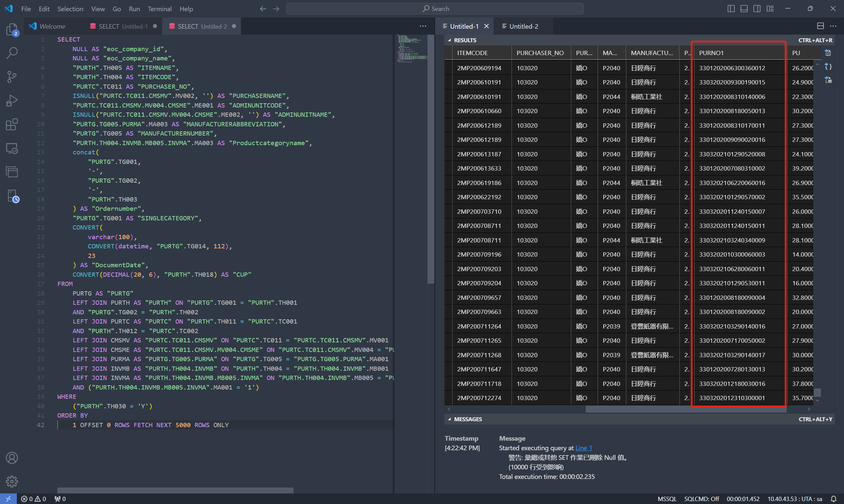Click the editor minimap preview
This screenshot has width=844, height=504.
412,49
